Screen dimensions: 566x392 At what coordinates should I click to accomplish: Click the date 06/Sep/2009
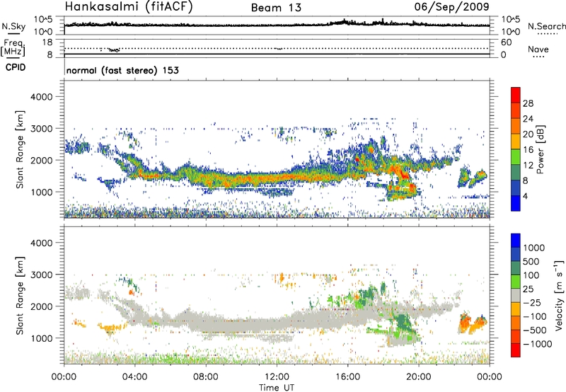pos(451,6)
